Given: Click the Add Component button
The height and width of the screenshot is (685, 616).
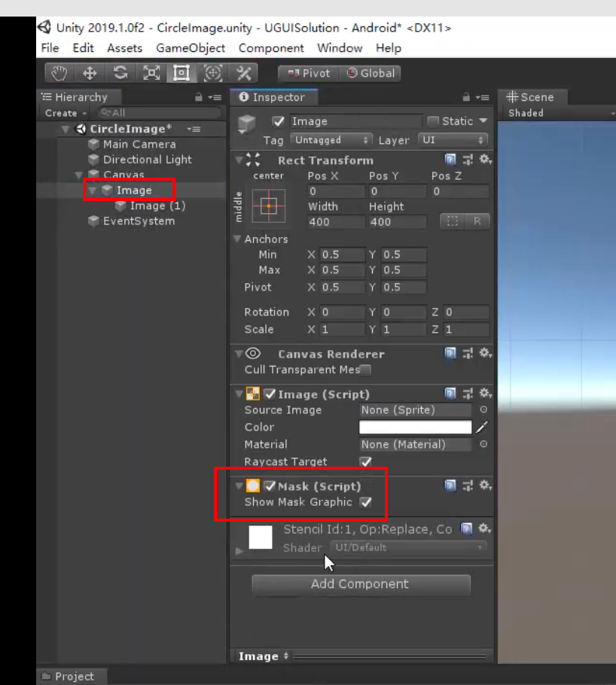Looking at the screenshot, I should [x=361, y=585].
